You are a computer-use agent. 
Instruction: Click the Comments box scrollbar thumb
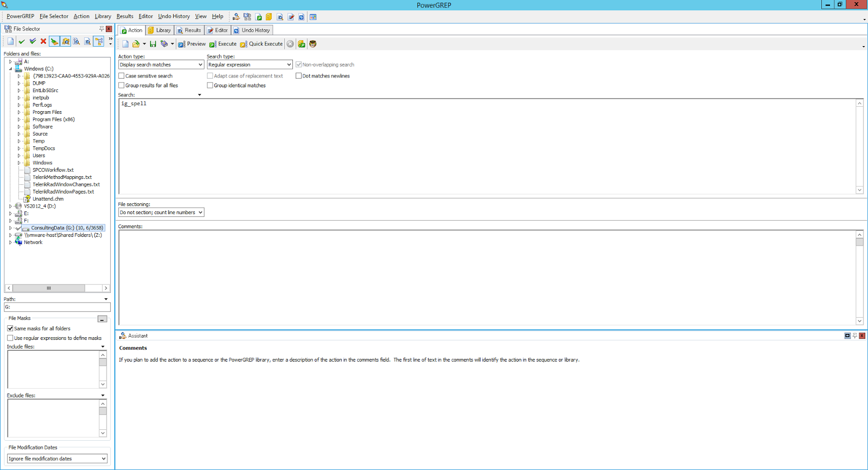click(859, 242)
